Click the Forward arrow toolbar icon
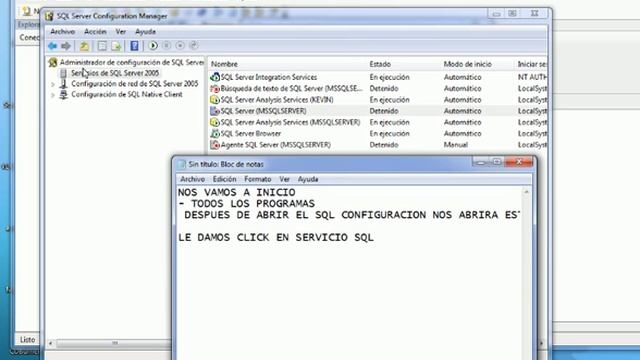This screenshot has width=640, height=360. [x=65, y=46]
